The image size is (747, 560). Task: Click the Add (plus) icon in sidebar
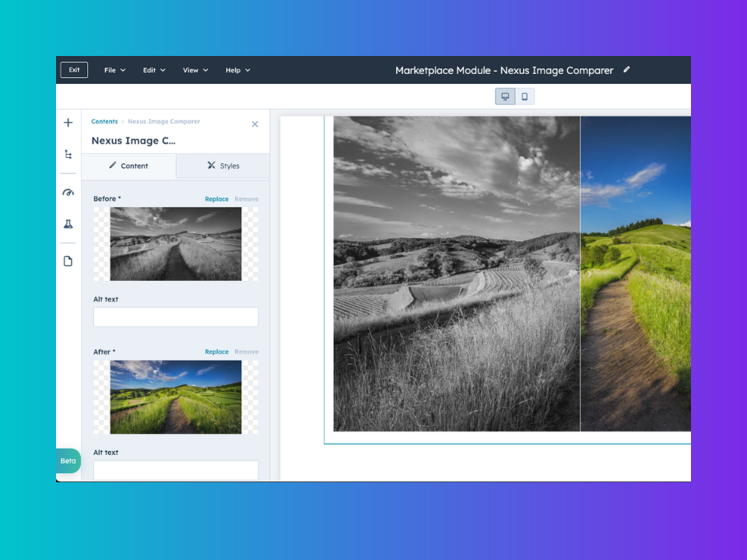click(68, 123)
